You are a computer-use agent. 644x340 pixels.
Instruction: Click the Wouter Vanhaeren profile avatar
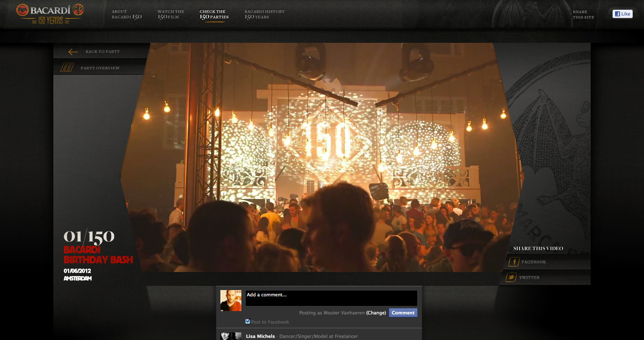(231, 301)
